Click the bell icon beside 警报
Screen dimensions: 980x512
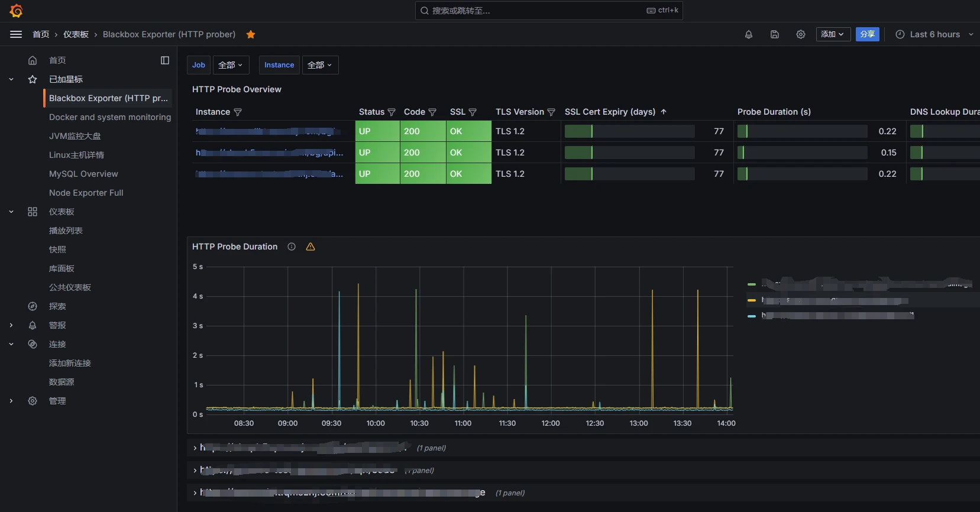33,325
